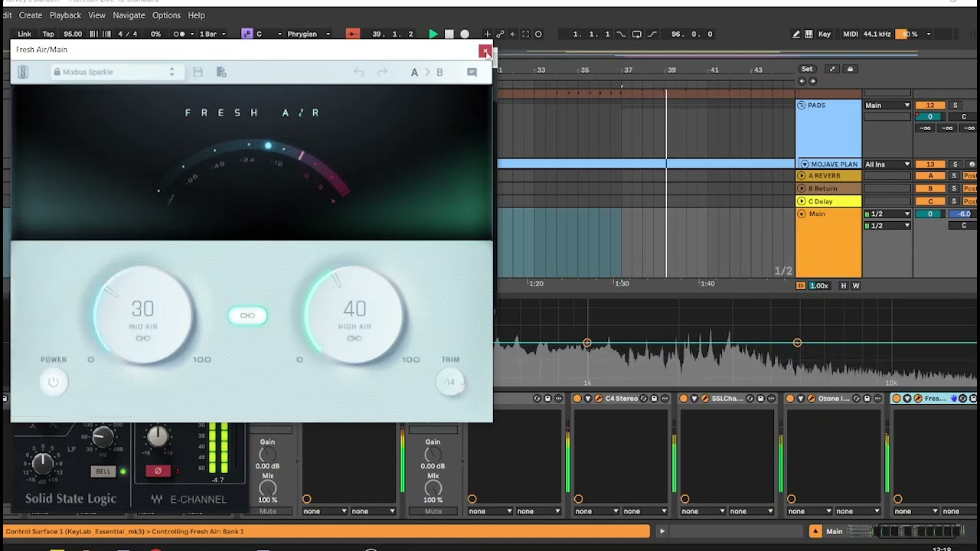The height and width of the screenshot is (551, 980).
Task: Toggle the arrangement lock icon next to Set
Action: click(x=850, y=69)
